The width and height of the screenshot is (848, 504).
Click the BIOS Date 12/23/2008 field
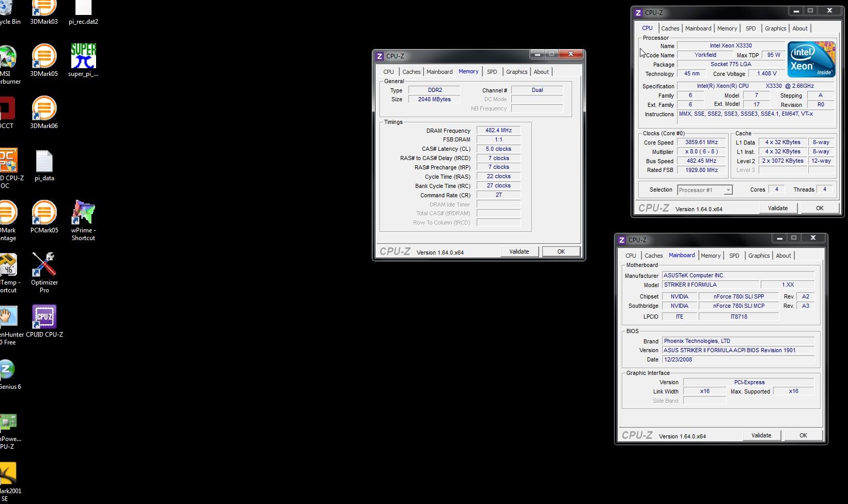pyautogui.click(x=738, y=359)
